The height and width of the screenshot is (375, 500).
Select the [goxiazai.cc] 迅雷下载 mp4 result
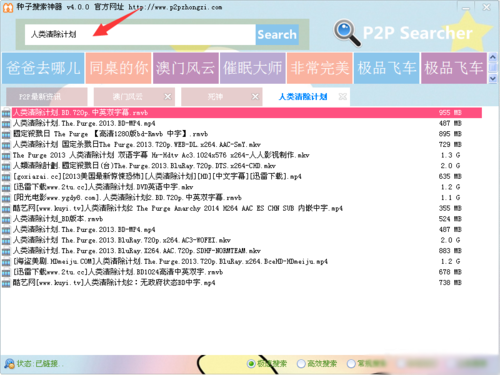click(247, 177)
